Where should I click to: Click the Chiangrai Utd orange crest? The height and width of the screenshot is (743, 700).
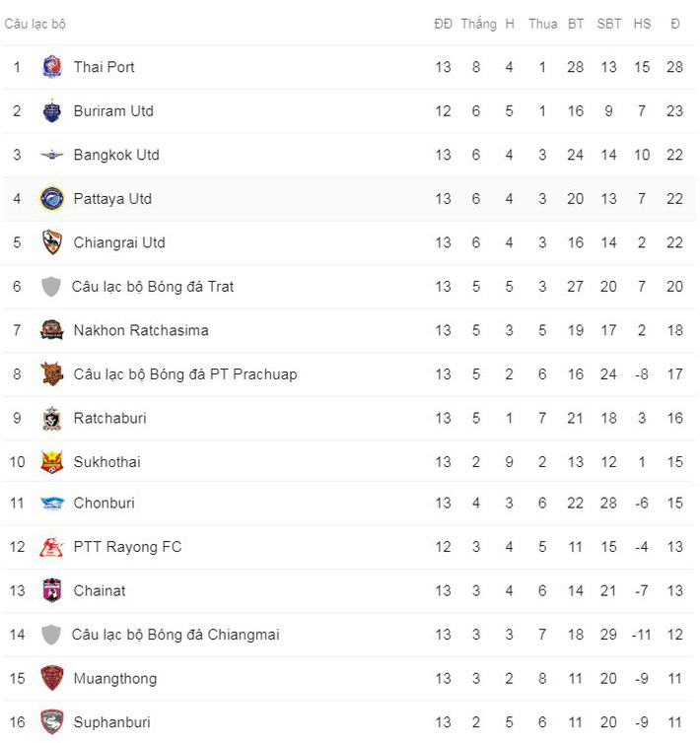pos(52,242)
